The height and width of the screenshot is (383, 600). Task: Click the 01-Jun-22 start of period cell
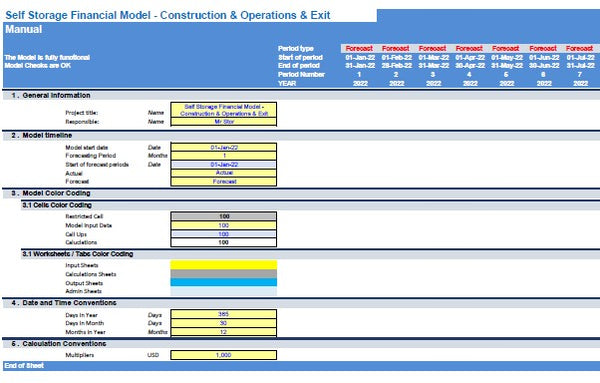[544, 57]
